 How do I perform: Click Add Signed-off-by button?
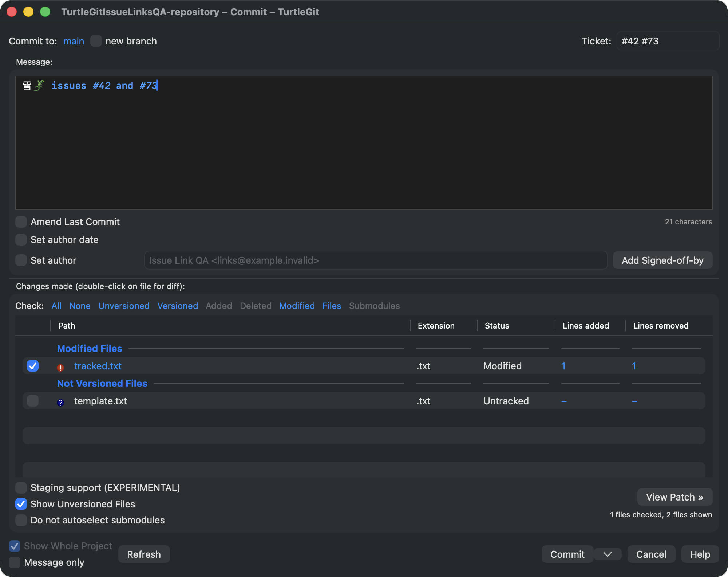662,260
